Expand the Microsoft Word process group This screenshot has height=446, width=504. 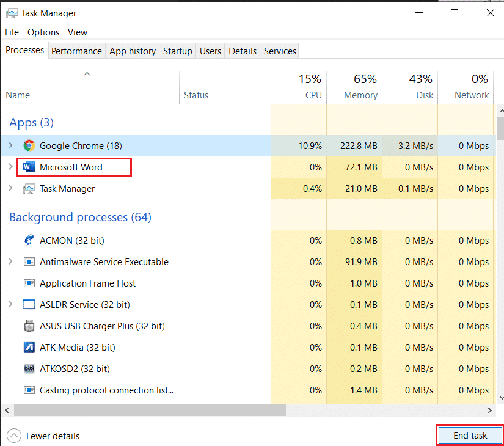tap(10, 167)
